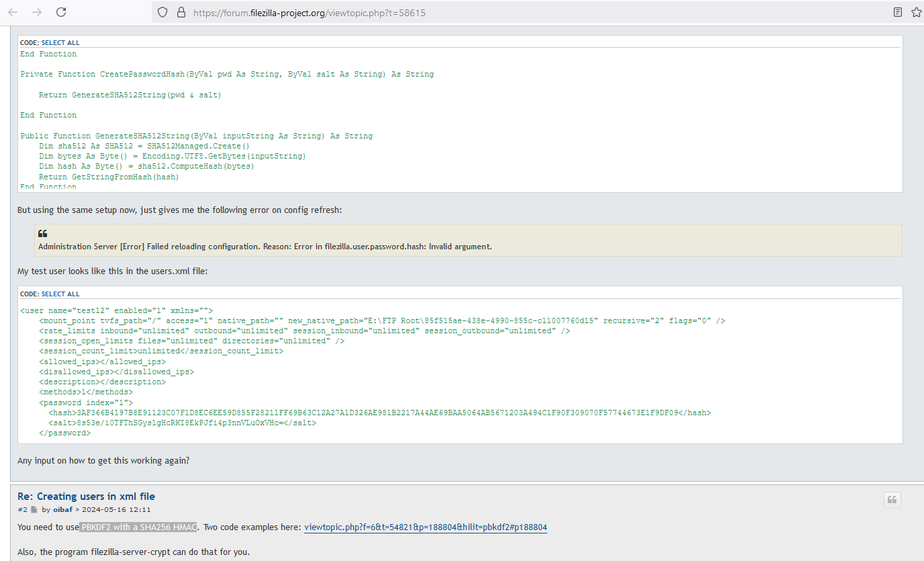Click the '<salt>' line in the XML
This screenshot has width=924, height=561.
[182, 423]
